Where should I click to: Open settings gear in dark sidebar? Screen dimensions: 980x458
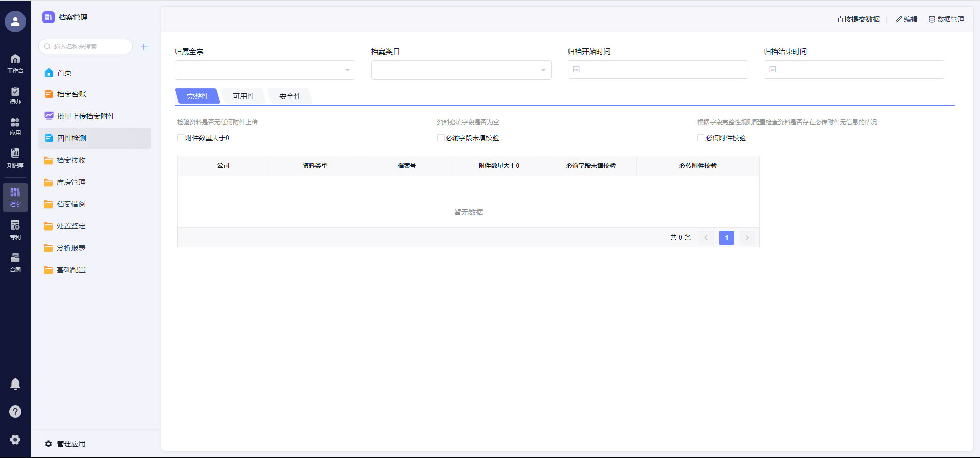15,439
